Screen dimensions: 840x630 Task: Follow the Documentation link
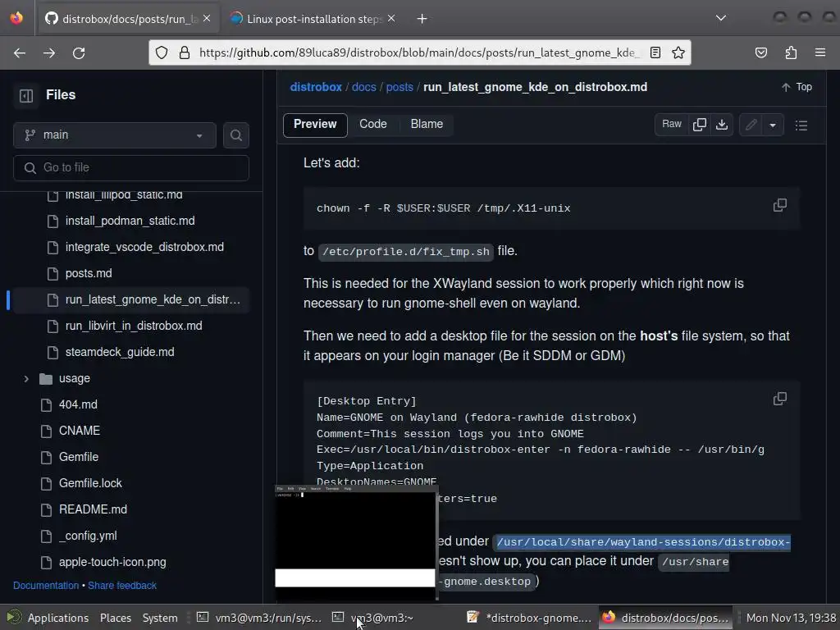coord(46,586)
